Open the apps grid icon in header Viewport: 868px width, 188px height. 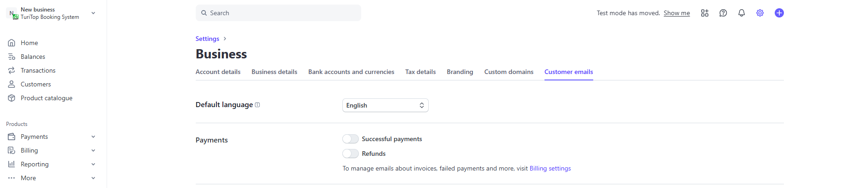click(705, 13)
